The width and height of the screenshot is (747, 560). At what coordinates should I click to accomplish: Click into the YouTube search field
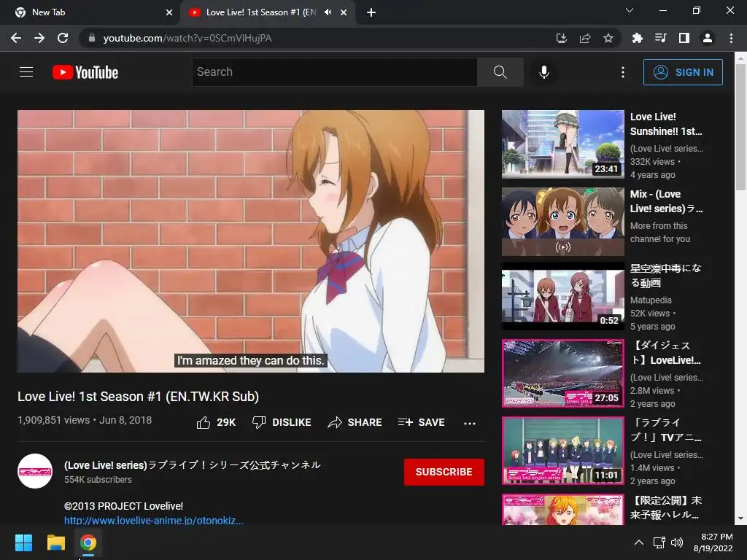tap(334, 72)
